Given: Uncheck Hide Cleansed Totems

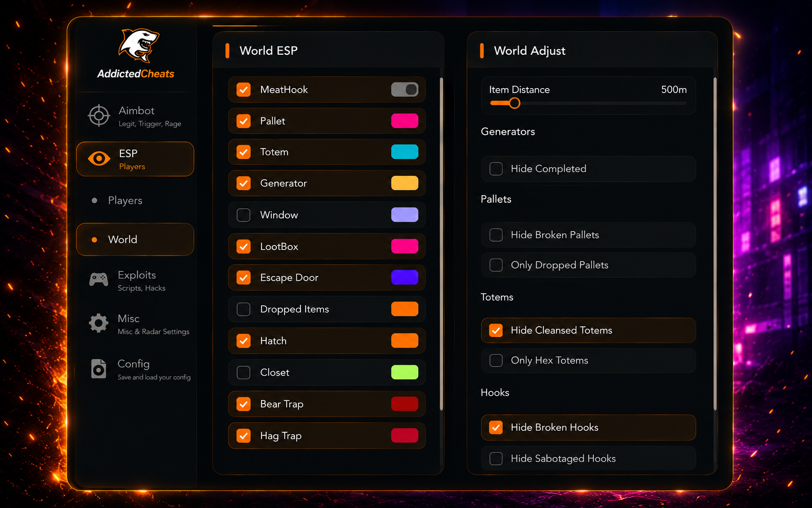Looking at the screenshot, I should coord(496,330).
